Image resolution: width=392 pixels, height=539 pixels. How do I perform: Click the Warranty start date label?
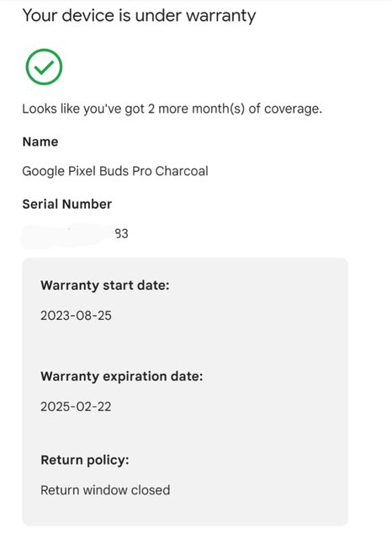(x=105, y=286)
